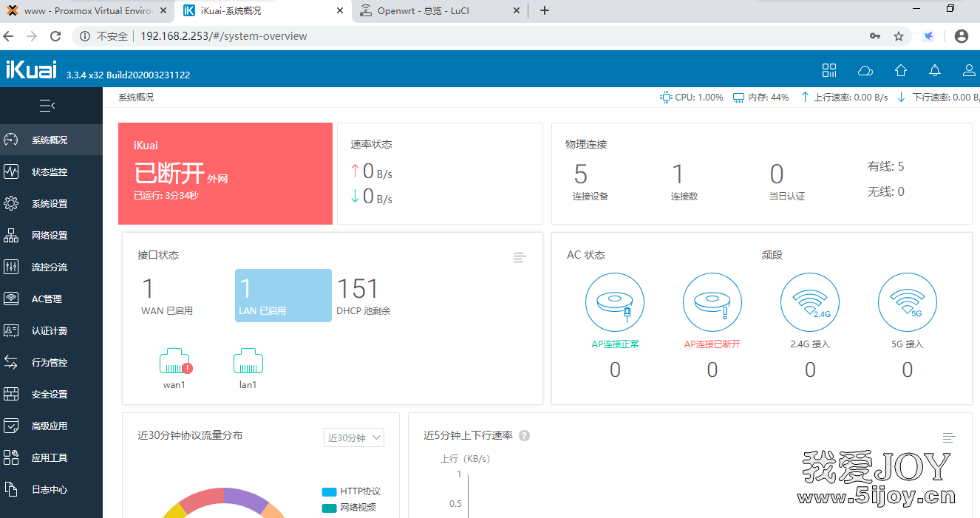The image size is (980, 518).
Task: Click the help question mark beside 近5分钟上下行速率
Action: tap(525, 436)
